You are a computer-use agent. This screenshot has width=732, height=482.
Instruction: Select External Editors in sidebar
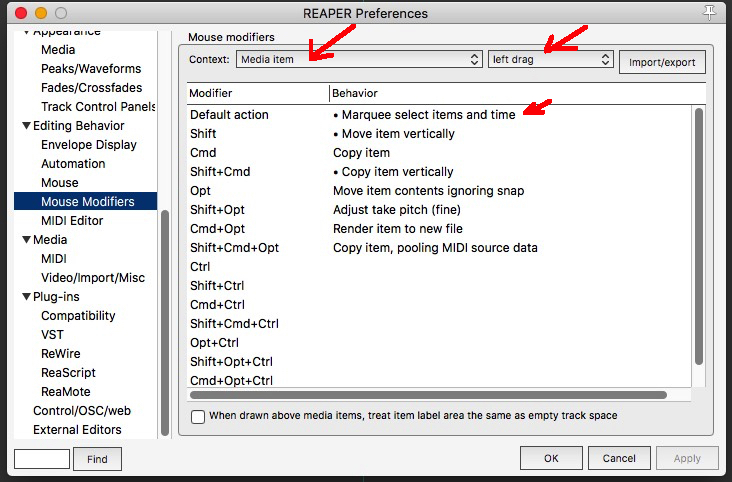click(x=77, y=430)
